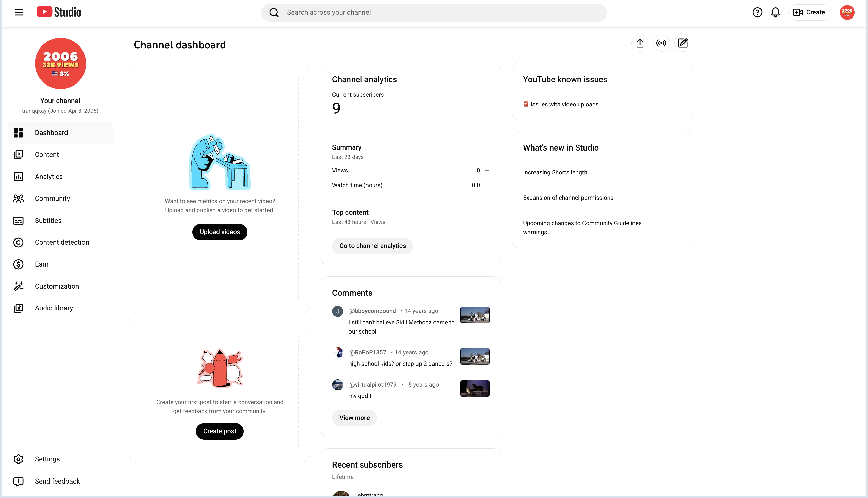Open Settings from the sidebar
The height and width of the screenshot is (498, 868).
tap(60, 459)
